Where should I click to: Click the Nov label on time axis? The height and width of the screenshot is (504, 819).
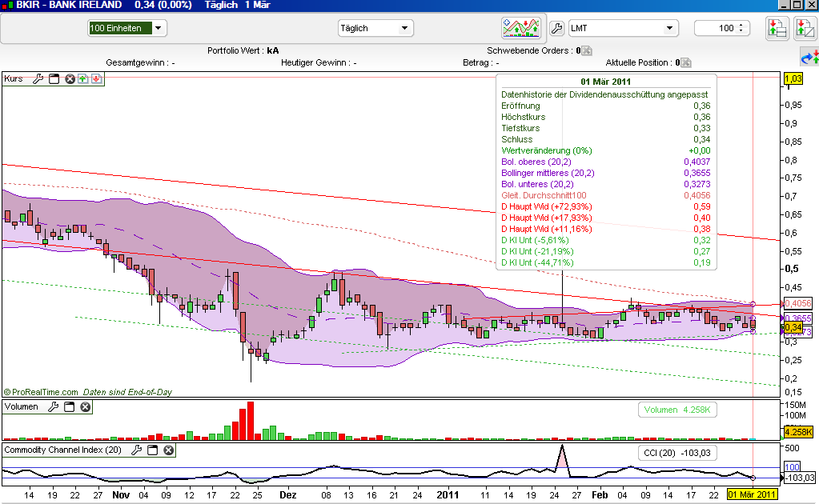tap(121, 494)
